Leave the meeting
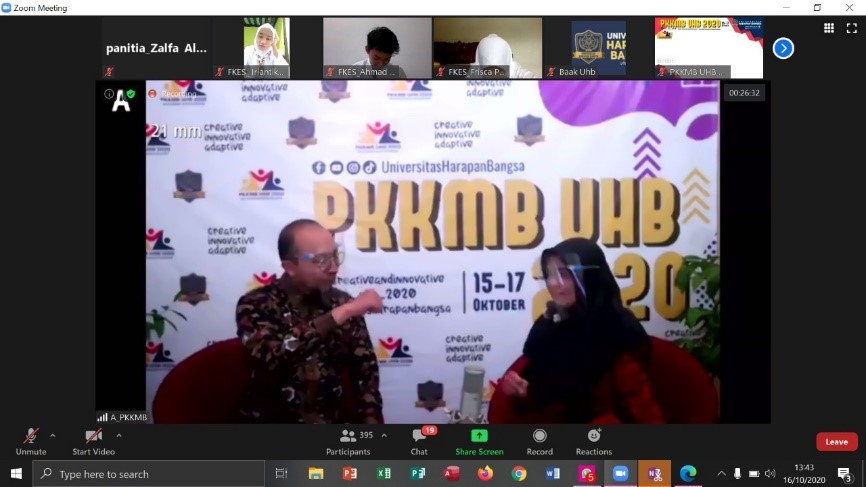Image resolution: width=866 pixels, height=487 pixels. 836,441
